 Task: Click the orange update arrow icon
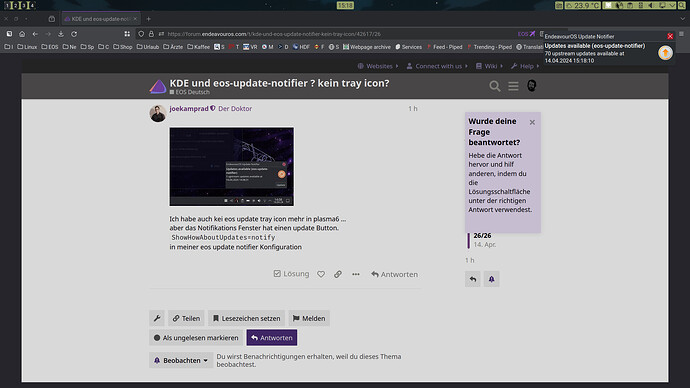[x=665, y=53]
